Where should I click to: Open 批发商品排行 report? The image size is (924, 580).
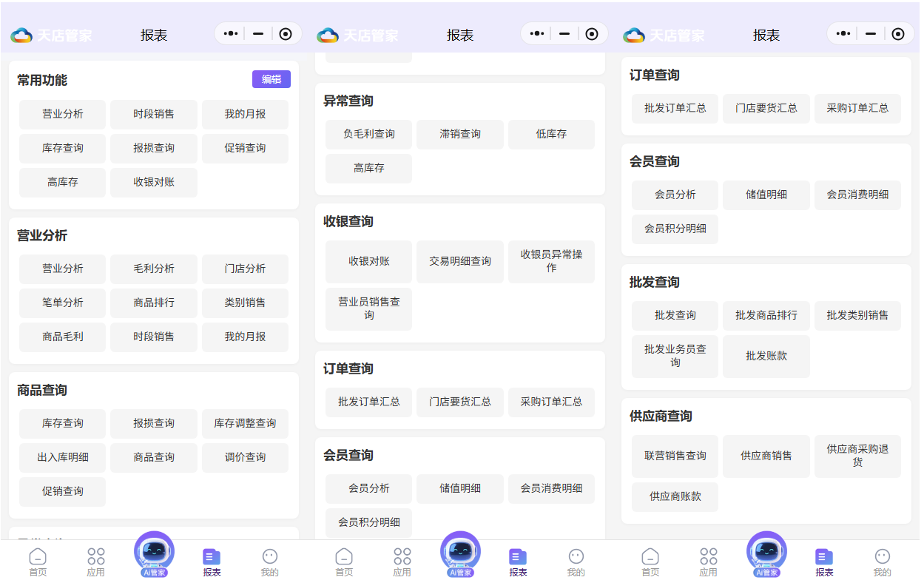[x=766, y=315]
